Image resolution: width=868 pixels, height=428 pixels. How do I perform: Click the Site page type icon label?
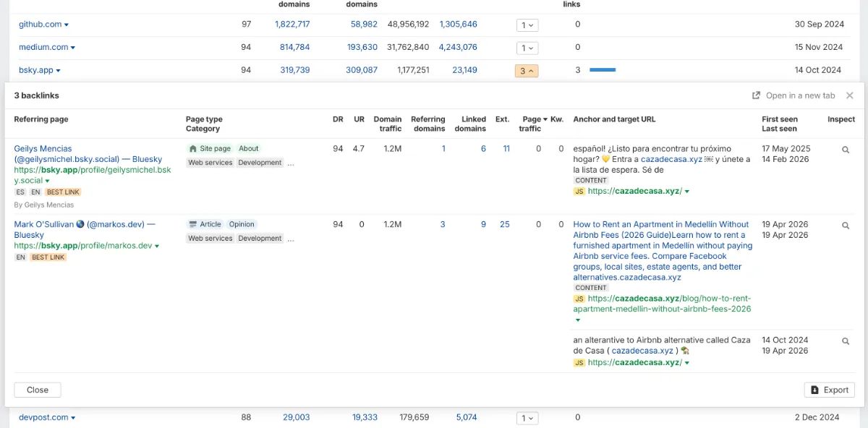(x=210, y=149)
